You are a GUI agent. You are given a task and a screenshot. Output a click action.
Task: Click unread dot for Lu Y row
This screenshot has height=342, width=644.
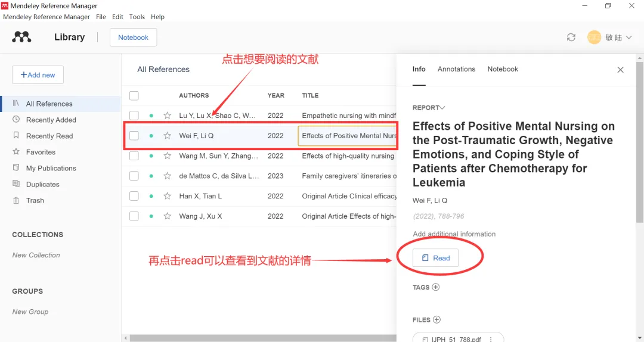click(x=151, y=116)
